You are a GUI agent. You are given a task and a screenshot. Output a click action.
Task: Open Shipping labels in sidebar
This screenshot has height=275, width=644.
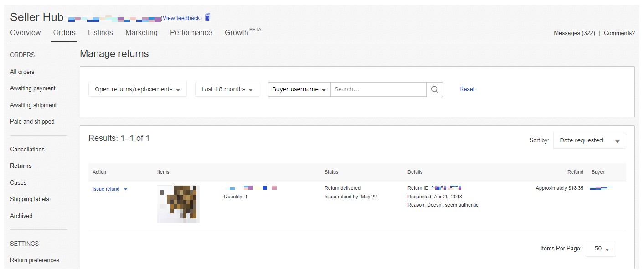point(30,199)
